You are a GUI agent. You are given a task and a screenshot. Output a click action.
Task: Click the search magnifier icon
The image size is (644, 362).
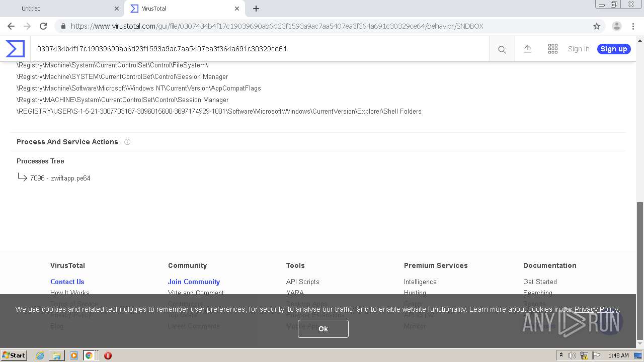(502, 49)
